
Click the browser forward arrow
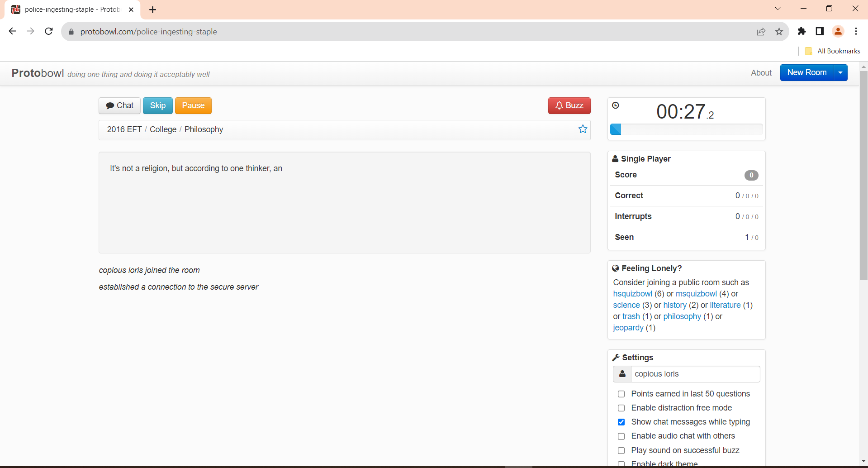click(x=30, y=31)
